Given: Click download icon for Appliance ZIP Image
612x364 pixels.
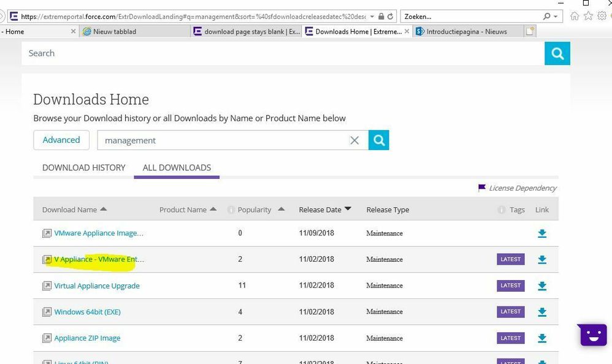Looking at the screenshot, I should (x=541, y=338).
